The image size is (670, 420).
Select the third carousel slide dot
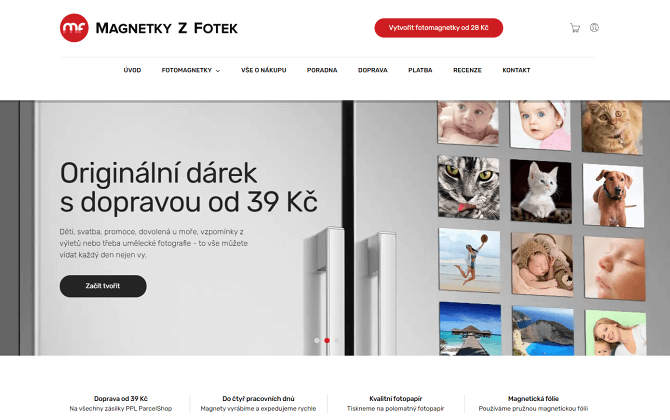coord(337,341)
